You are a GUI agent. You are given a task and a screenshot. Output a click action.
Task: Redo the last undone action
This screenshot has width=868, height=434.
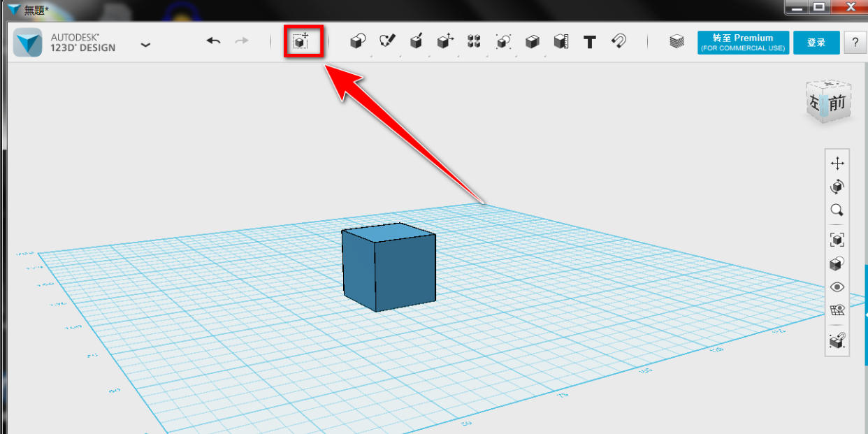pos(242,41)
